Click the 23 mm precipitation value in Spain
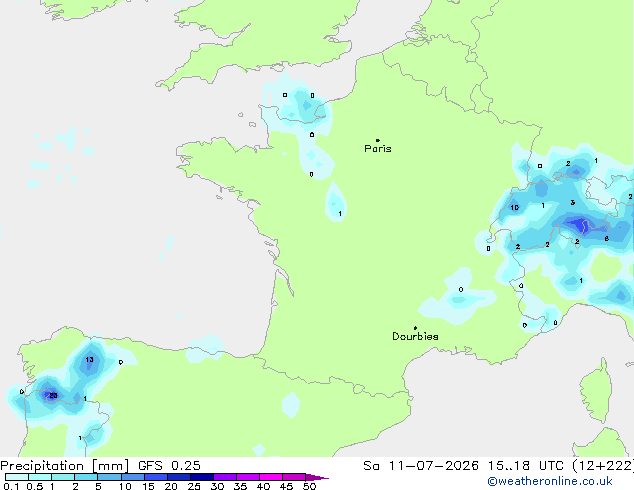This screenshot has height=490, width=634. [53, 395]
